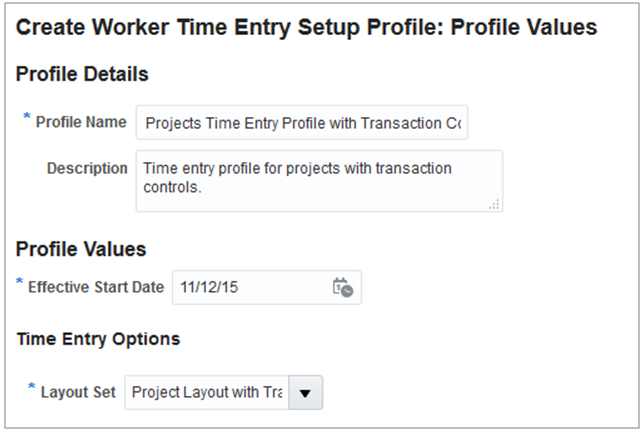Click the Profile Values section heading

tap(82, 248)
